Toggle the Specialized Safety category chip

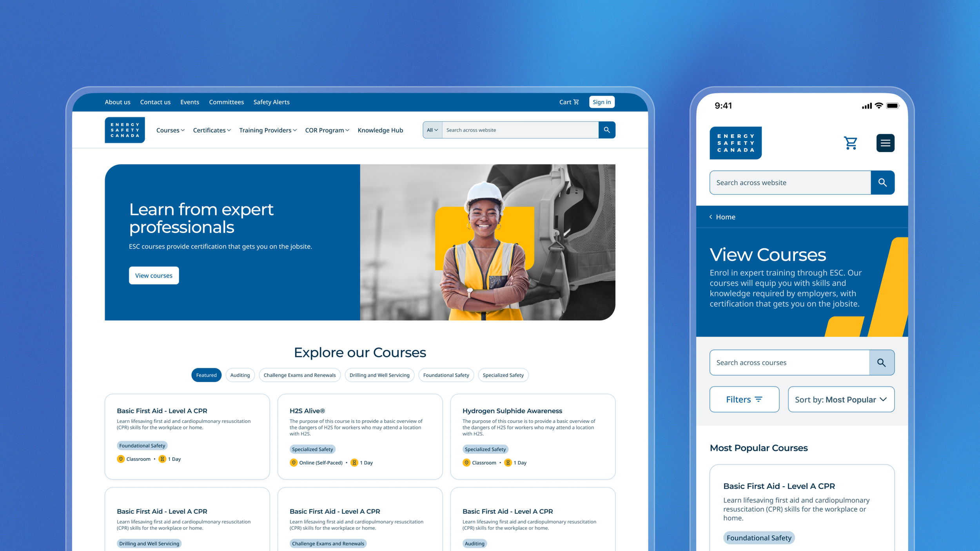click(x=503, y=375)
